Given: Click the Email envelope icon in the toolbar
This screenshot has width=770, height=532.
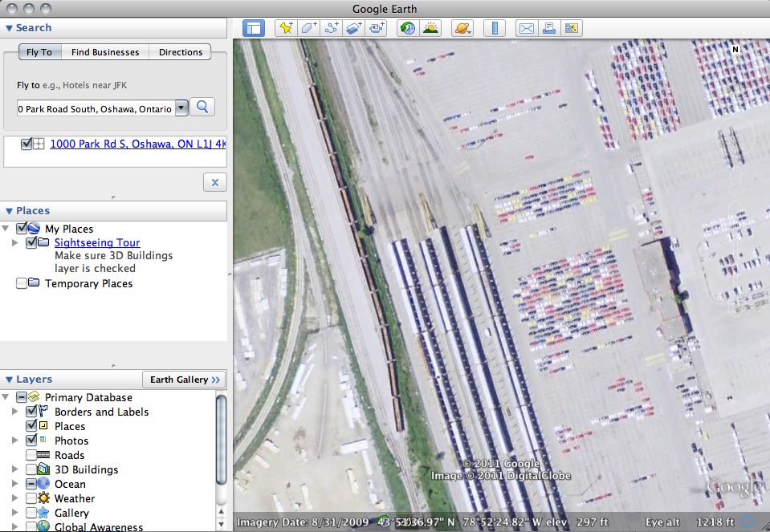Looking at the screenshot, I should coord(525,28).
